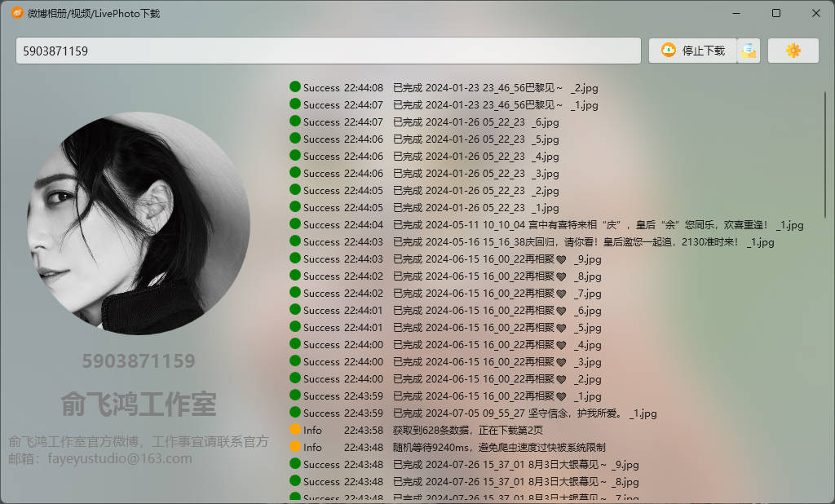
Task: Click the Weibo app icon in title bar
Action: [x=17, y=13]
